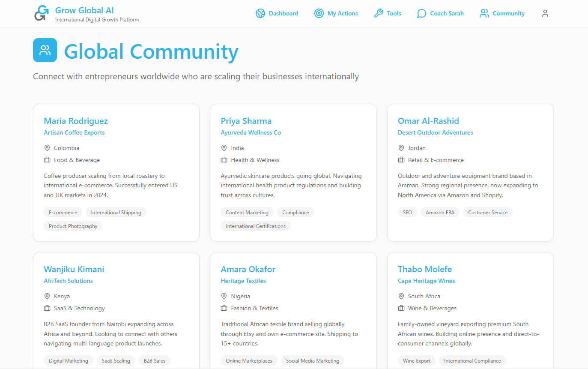Click the blue Global Community heading icon
588x369 pixels.
point(45,50)
